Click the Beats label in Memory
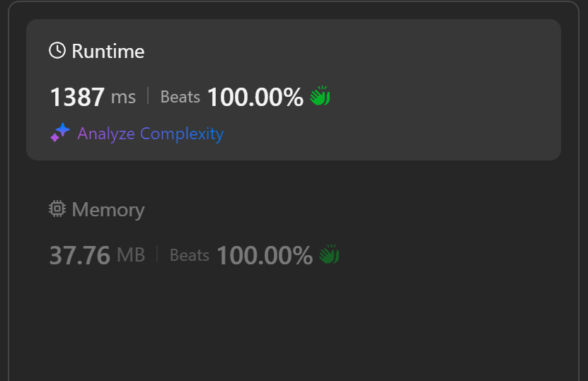This screenshot has height=381, width=588. pyautogui.click(x=190, y=255)
